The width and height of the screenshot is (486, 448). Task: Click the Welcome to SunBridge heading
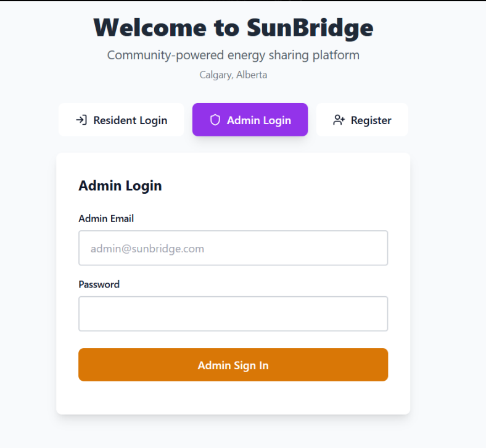(233, 28)
